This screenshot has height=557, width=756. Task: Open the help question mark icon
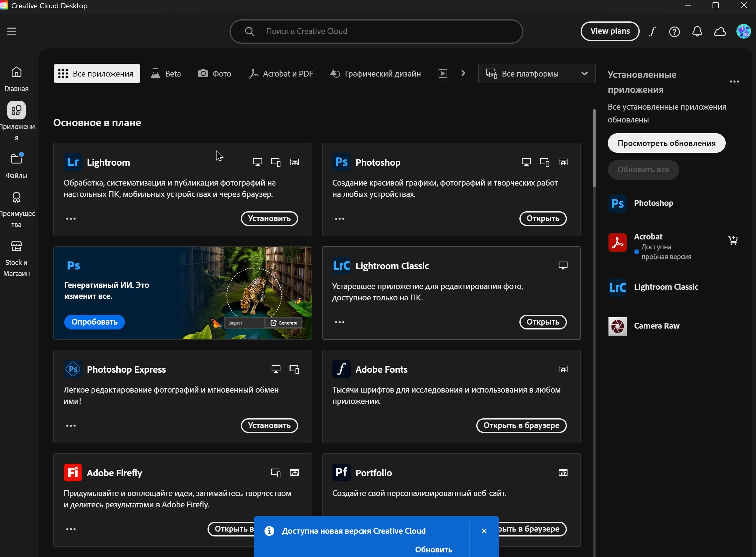coord(675,32)
